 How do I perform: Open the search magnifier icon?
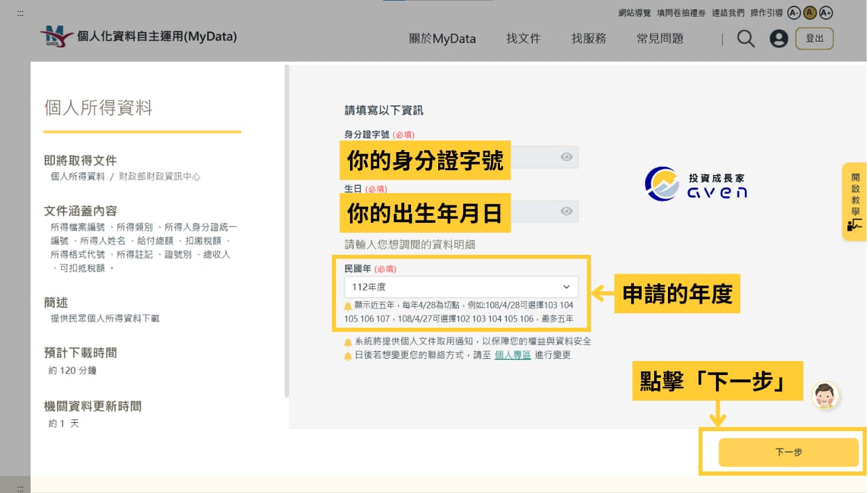pos(746,38)
